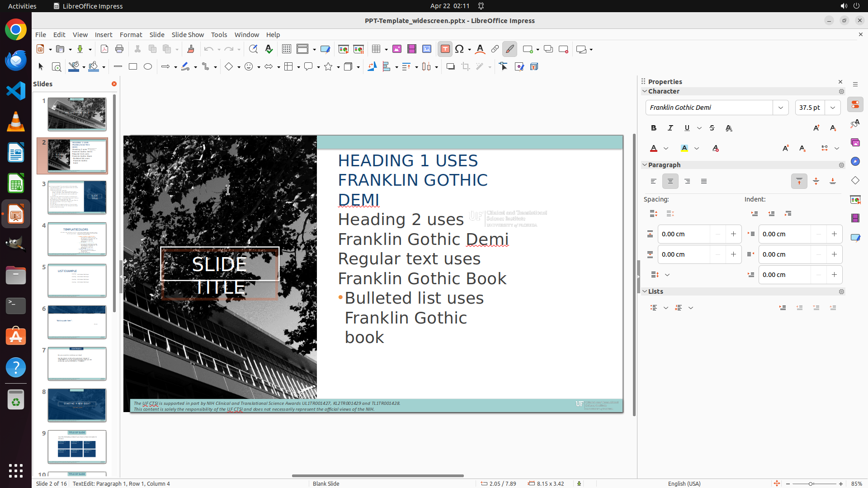Viewport: 868px width, 488px height.
Task: Open the font name dropdown
Action: [x=781, y=108]
